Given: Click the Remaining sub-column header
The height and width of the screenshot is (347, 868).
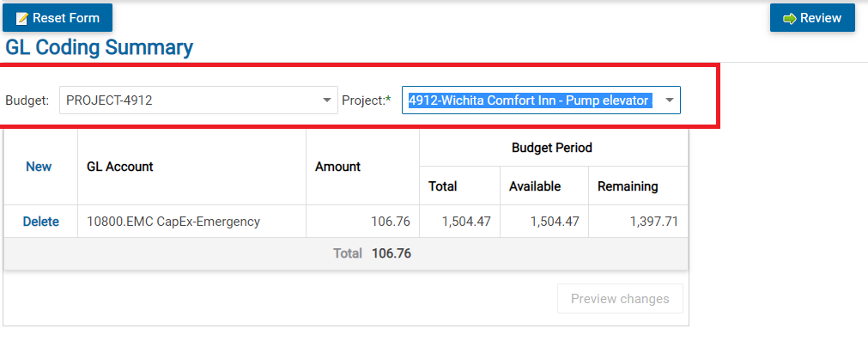Looking at the screenshot, I should coord(628,186).
